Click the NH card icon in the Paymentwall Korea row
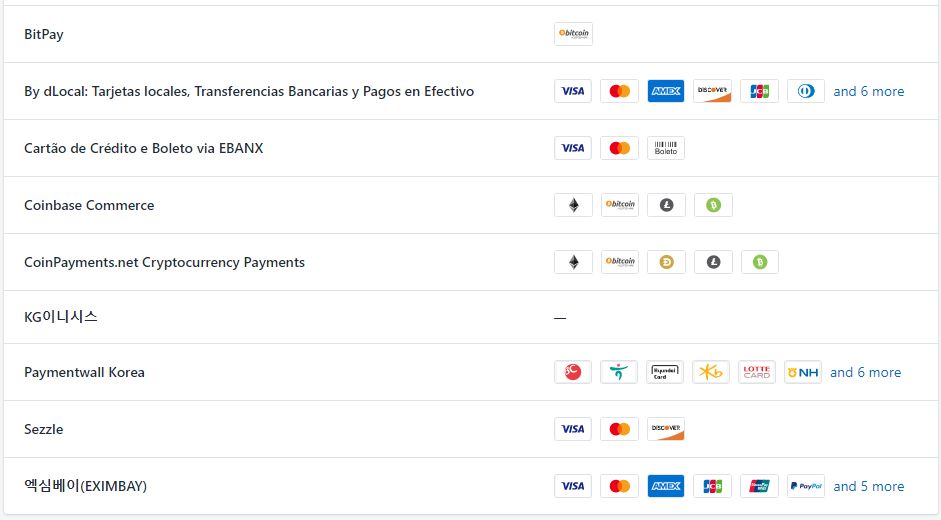Image resolution: width=941 pixels, height=520 pixels. click(x=803, y=372)
